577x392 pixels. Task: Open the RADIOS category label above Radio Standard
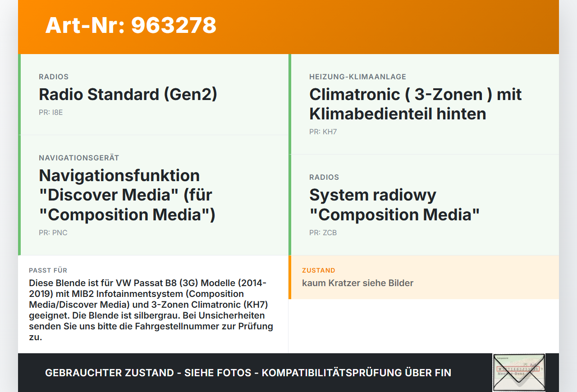(x=54, y=77)
